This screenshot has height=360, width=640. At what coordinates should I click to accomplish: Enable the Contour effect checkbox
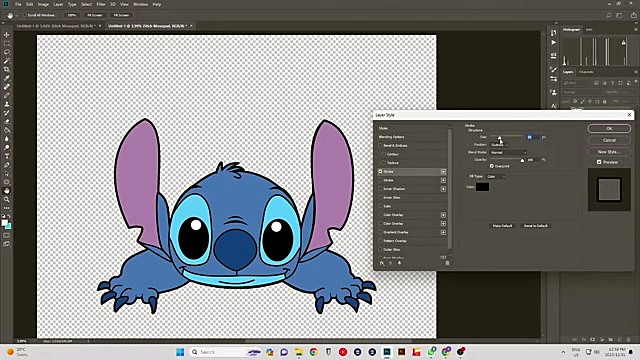(384, 154)
